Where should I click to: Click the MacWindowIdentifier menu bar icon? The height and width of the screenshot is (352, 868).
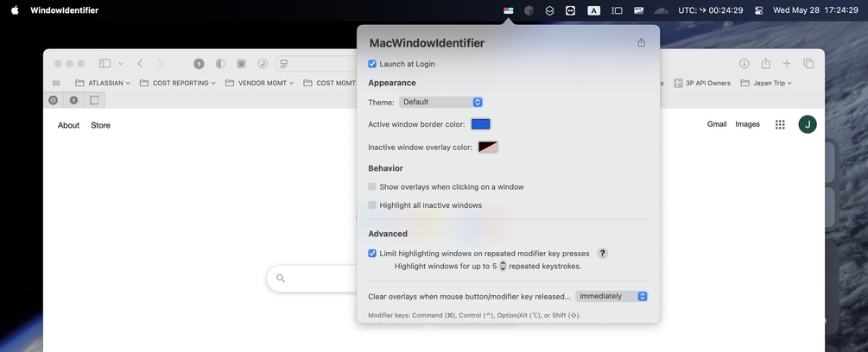coord(508,10)
